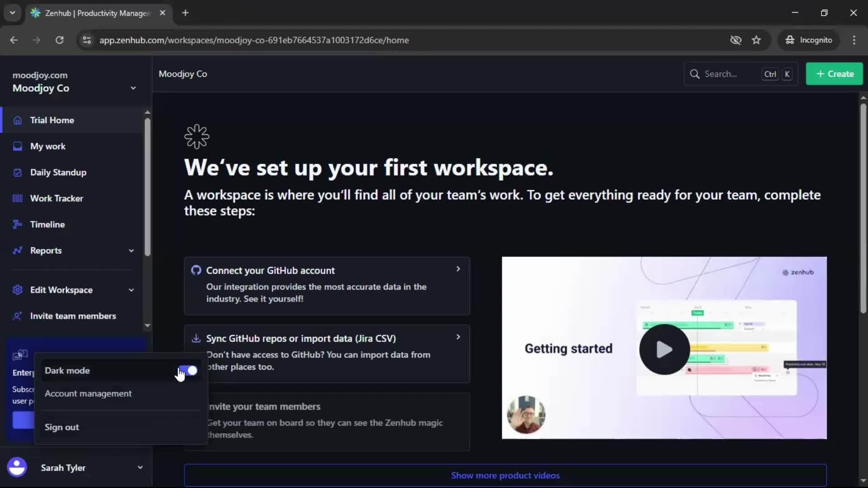
Task: Expand the Moodjoy Co workspace selector
Action: click(x=133, y=88)
